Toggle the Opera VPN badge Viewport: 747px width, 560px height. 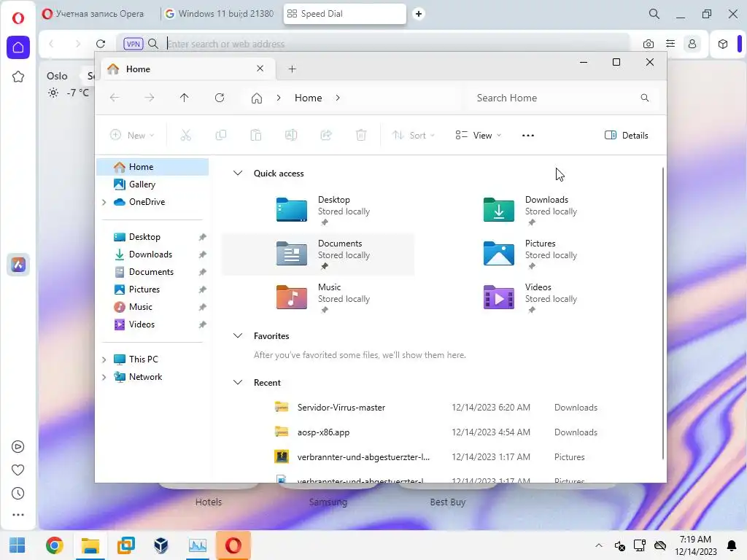click(x=133, y=44)
